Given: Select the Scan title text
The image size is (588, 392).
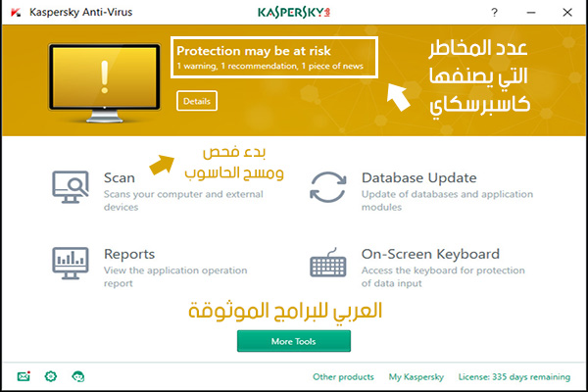Looking at the screenshot, I should point(120,177).
